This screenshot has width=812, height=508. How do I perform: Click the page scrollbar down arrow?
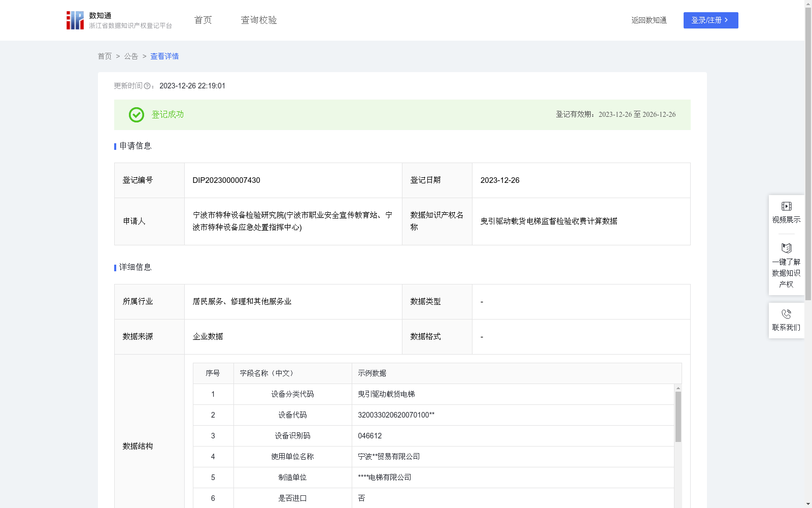tap(808, 504)
